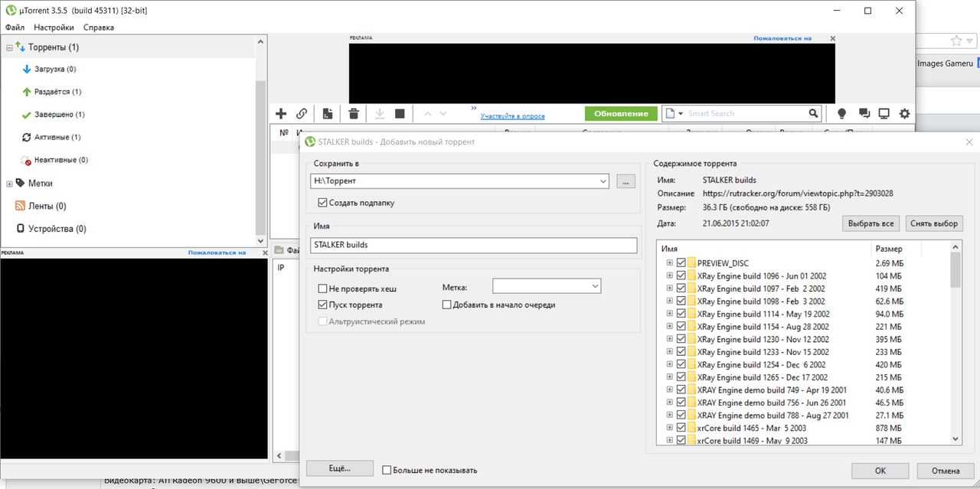The width and height of the screenshot is (980, 489).
Task: Open the Участвуйте в опросе link
Action: click(x=512, y=116)
